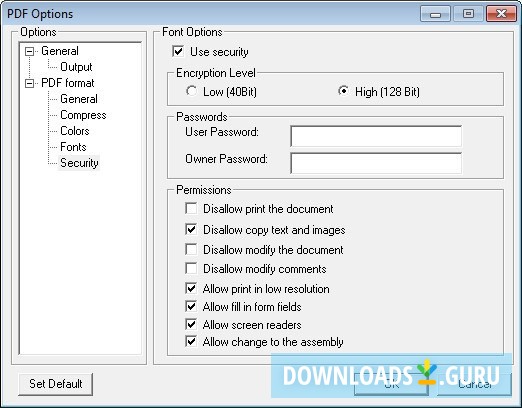Click the Set Default button

coord(56,384)
